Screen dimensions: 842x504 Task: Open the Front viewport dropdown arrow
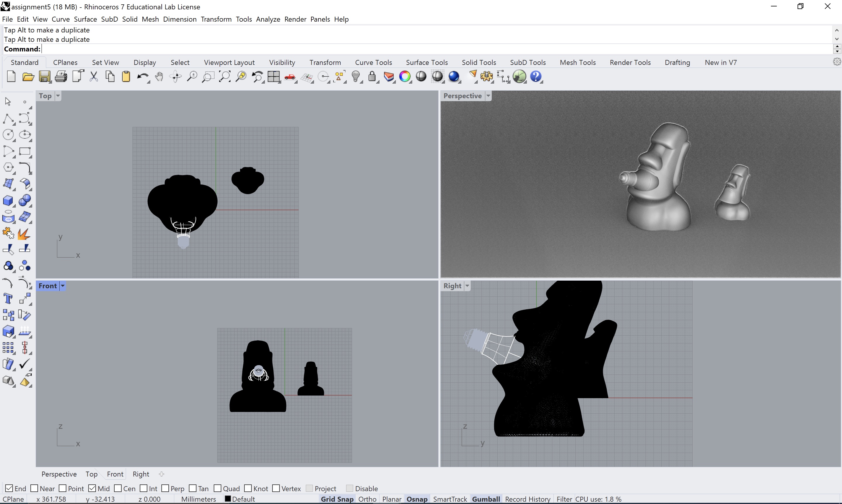point(63,286)
